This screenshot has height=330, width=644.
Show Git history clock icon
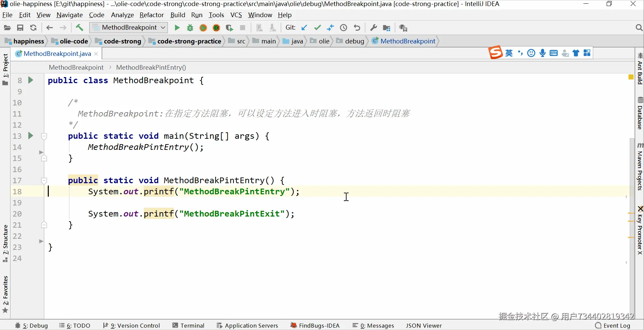(x=344, y=28)
